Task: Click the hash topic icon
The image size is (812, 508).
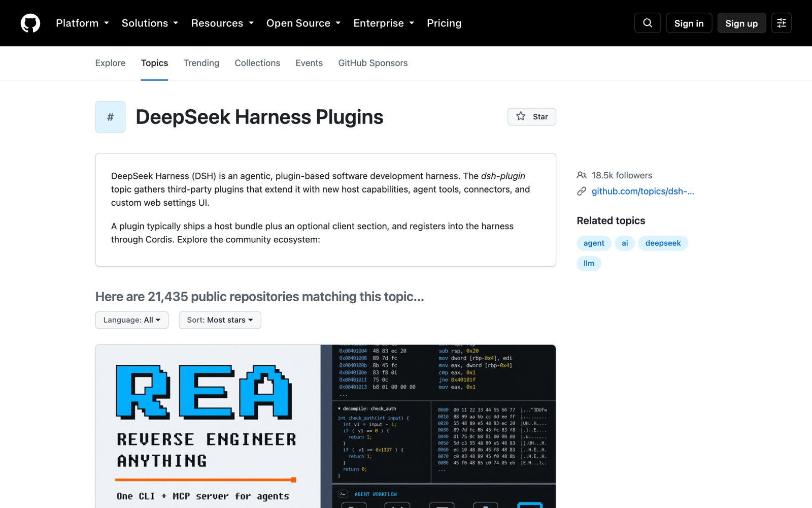Action: (110, 117)
